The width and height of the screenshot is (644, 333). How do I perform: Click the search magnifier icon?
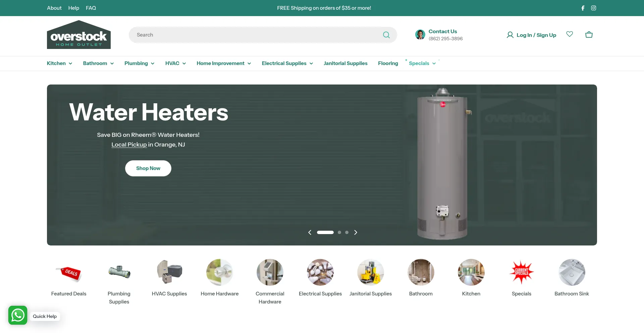[x=386, y=35]
